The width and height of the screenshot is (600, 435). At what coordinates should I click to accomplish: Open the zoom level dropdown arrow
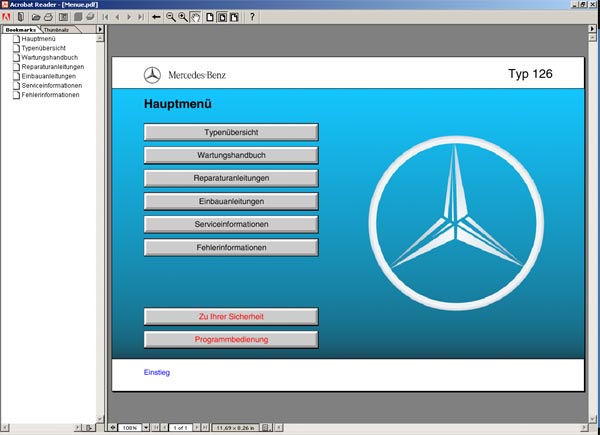pos(146,427)
